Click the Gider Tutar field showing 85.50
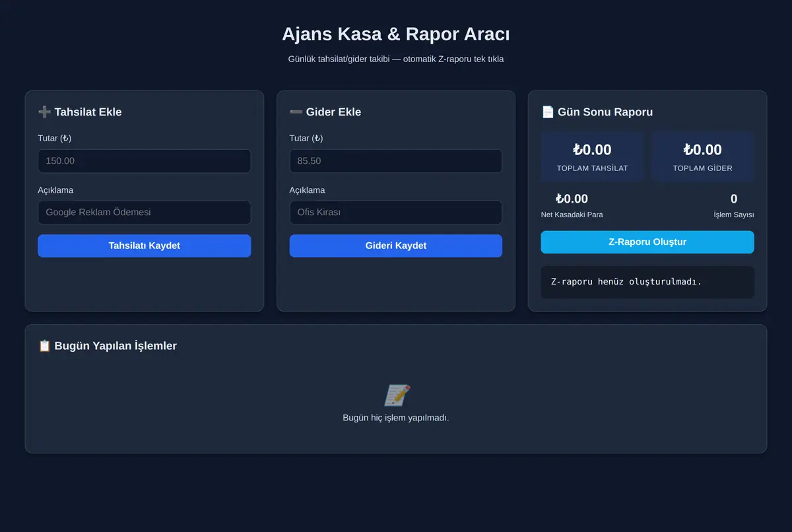The image size is (792, 532). click(x=395, y=161)
